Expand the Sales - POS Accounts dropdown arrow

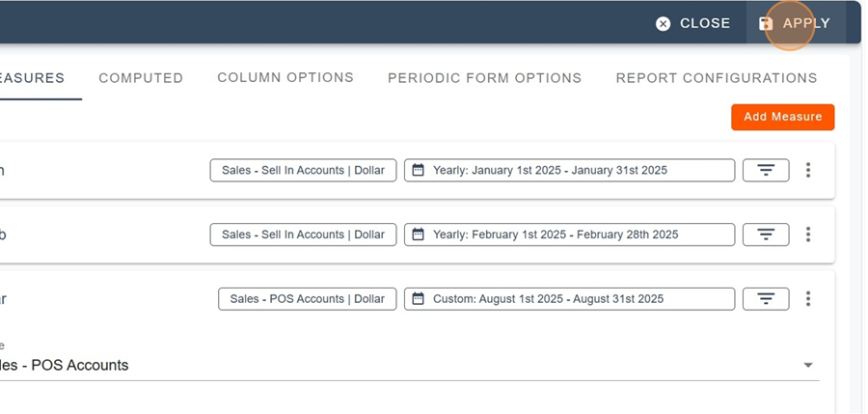coord(808,365)
